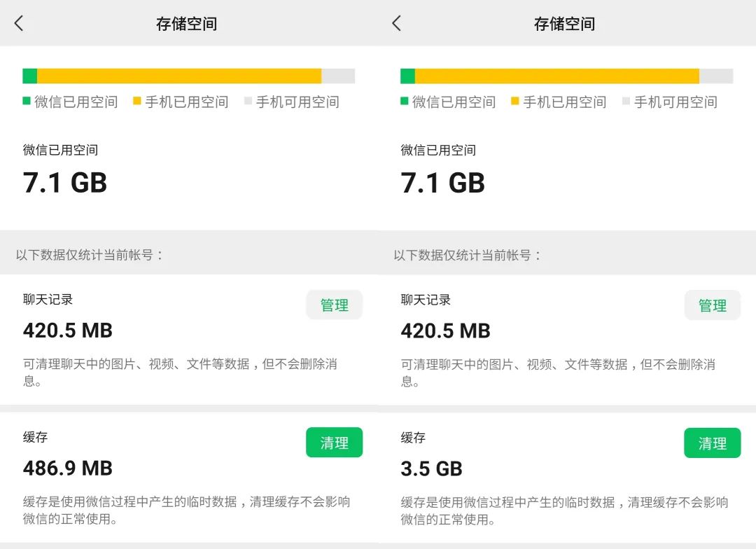Tap the back arrow on the 486.9 MB cache screen
Viewport: 756px width, 549px height.
19,23
